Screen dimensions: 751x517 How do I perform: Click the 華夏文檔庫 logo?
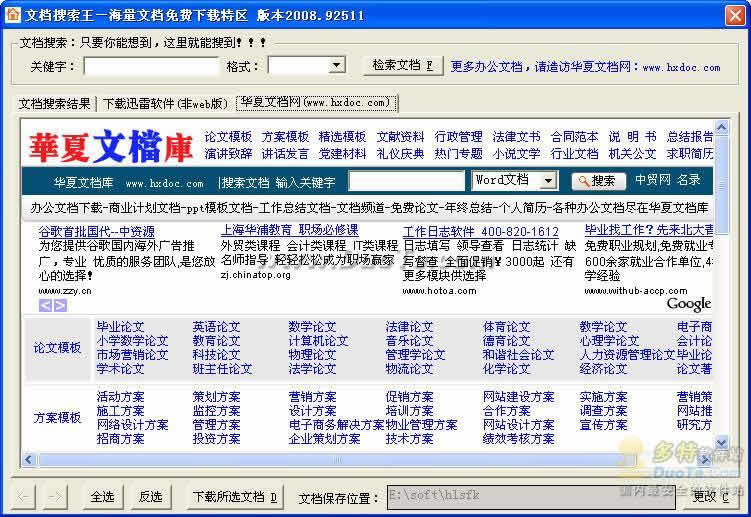[x=111, y=146]
